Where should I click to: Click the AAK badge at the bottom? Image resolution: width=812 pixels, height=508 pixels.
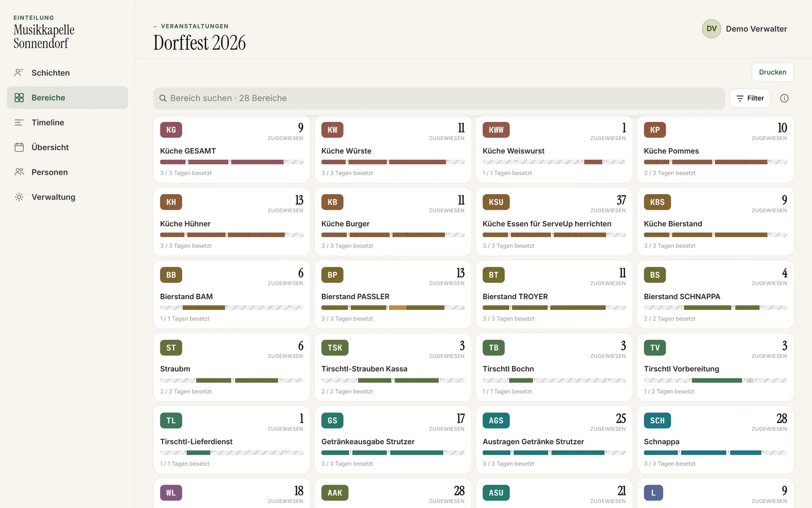point(335,493)
